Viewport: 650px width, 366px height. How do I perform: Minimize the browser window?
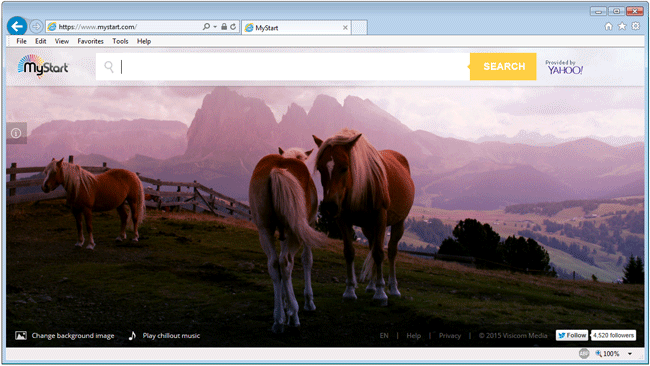click(x=598, y=11)
